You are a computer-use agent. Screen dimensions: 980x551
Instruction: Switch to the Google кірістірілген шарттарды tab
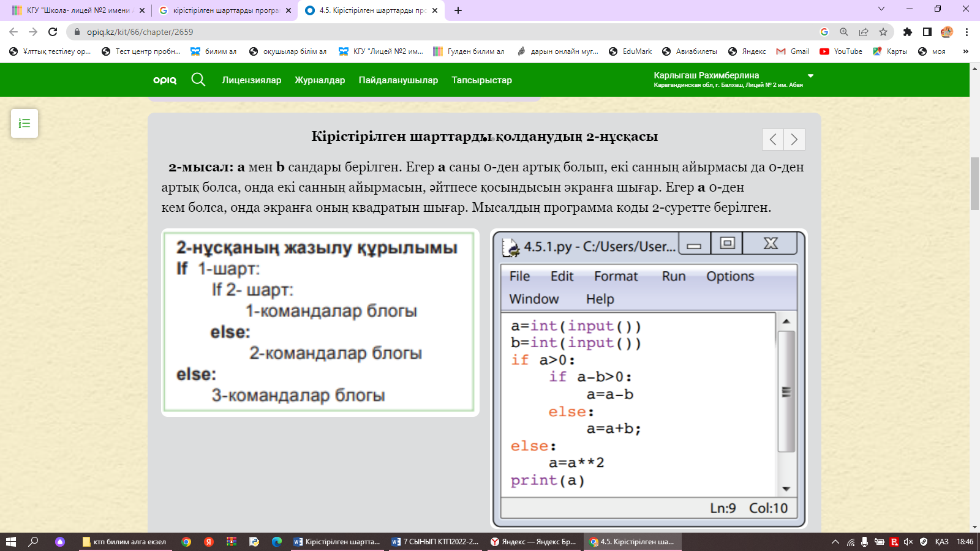tap(224, 10)
